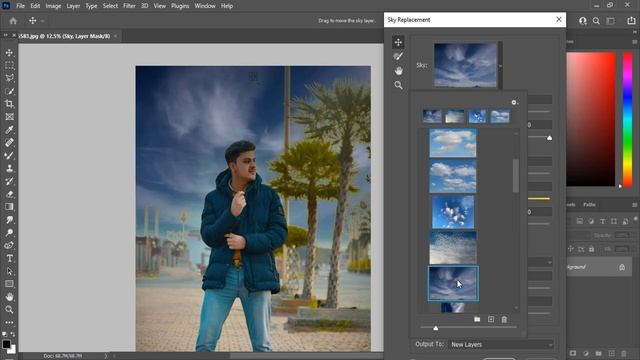Open the Filter menu
Image resolution: width=640 pixels, height=360 pixels.
pos(129,6)
